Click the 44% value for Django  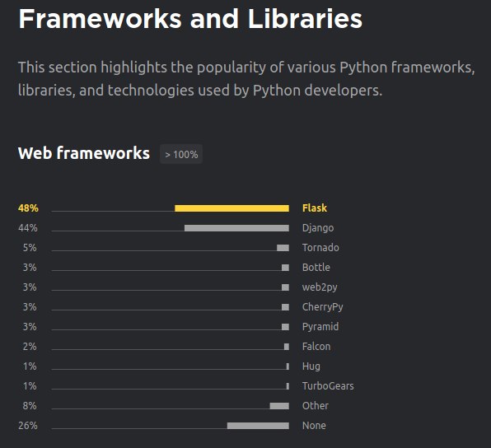(28, 228)
